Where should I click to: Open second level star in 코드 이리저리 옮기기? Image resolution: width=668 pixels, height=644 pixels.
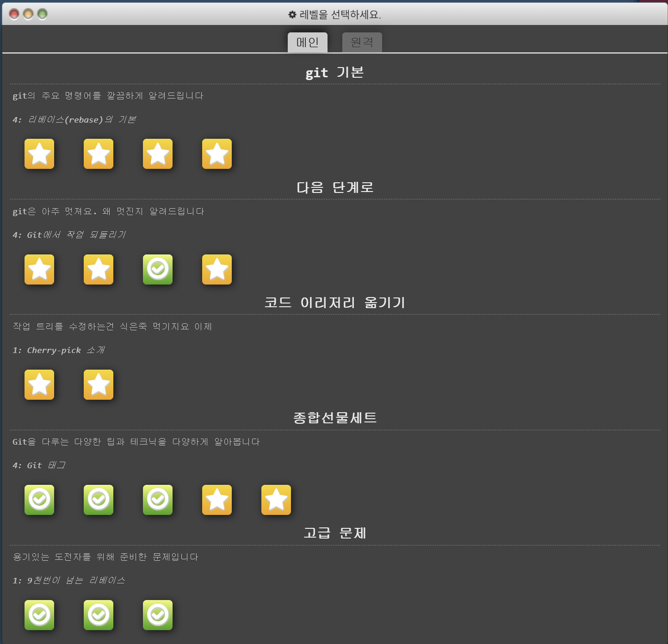[x=99, y=384]
